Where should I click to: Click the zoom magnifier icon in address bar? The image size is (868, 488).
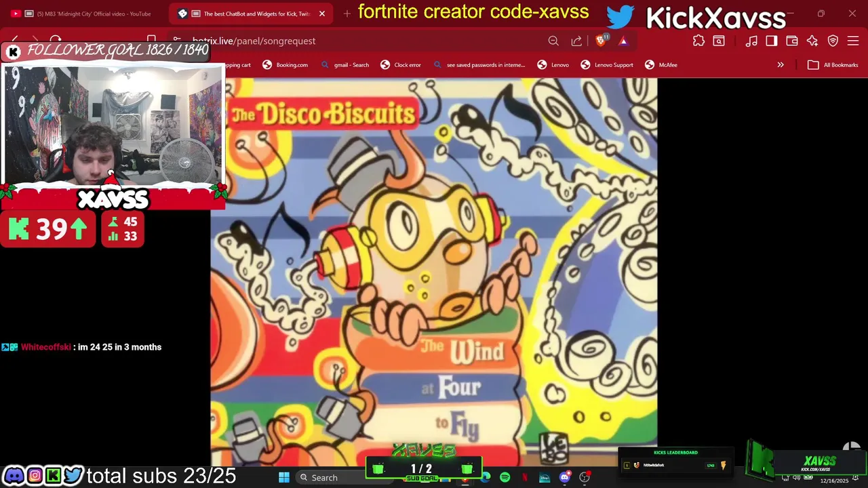553,41
